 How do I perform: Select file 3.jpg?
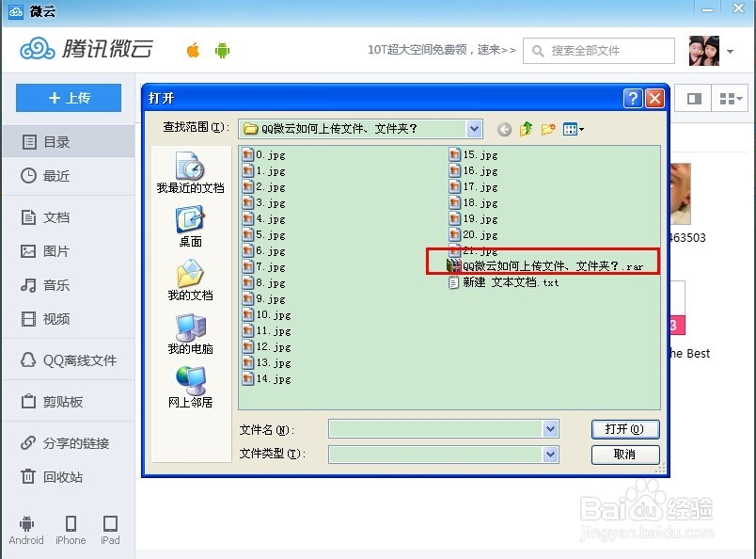(263, 202)
